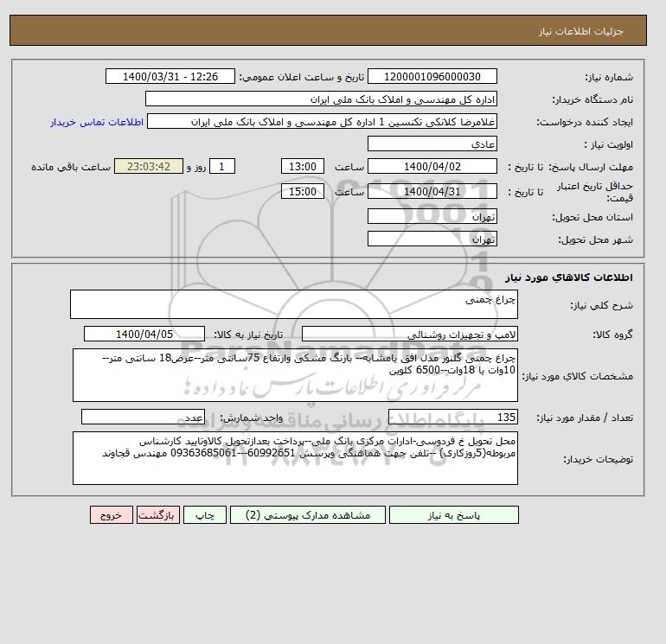
Task: Click delivery province field تهران
Action: click(432, 217)
